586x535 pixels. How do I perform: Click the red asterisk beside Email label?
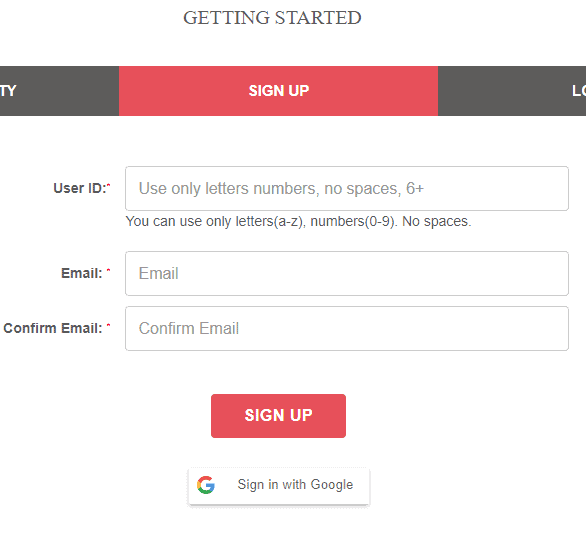[x=108, y=270]
